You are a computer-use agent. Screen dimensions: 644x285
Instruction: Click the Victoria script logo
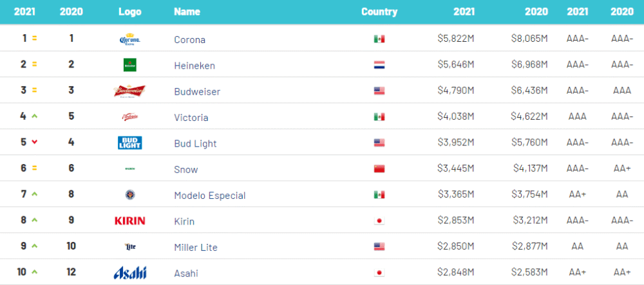tap(129, 117)
